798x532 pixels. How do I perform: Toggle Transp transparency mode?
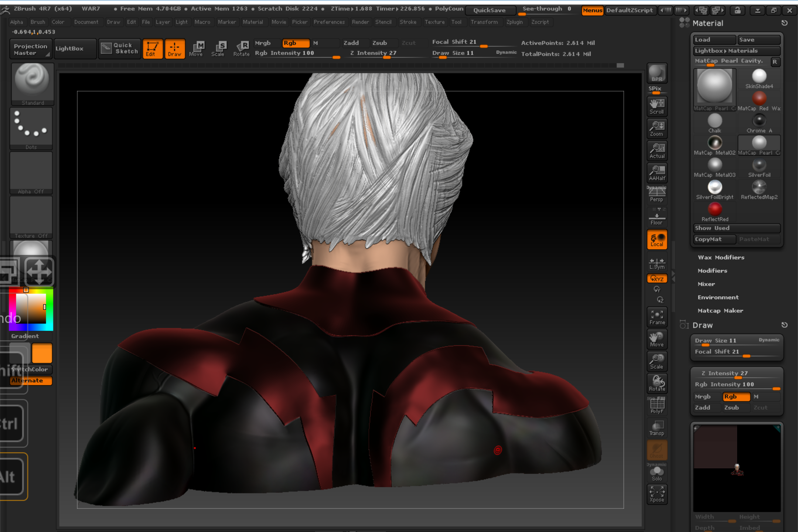pos(657,428)
